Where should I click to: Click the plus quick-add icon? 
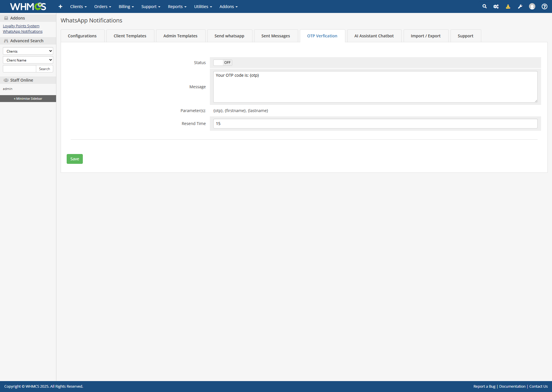click(60, 7)
